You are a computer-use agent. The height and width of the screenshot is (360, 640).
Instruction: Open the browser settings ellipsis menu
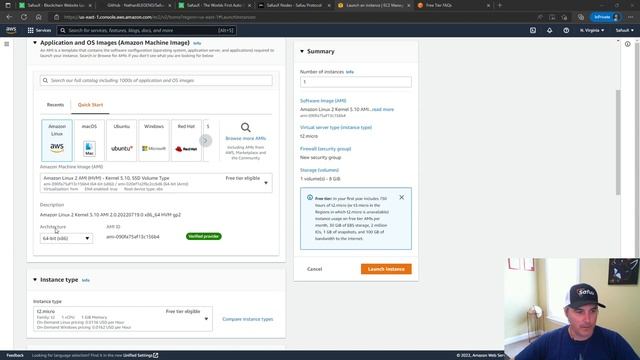click(x=631, y=17)
